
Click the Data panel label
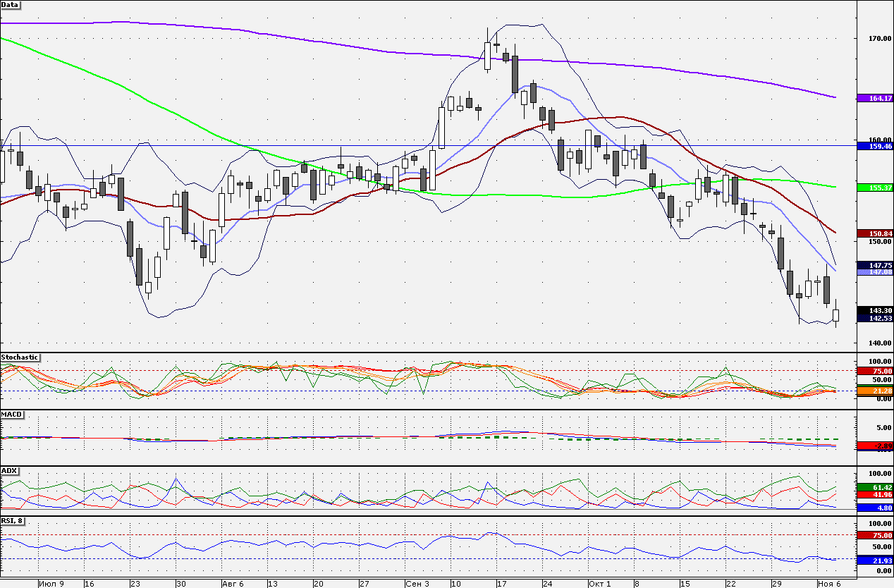point(11,5)
